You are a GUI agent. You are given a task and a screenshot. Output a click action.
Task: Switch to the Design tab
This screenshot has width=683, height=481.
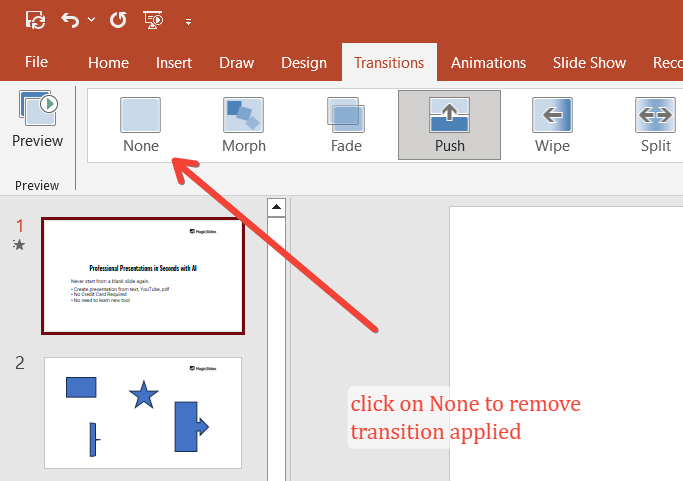click(x=304, y=63)
